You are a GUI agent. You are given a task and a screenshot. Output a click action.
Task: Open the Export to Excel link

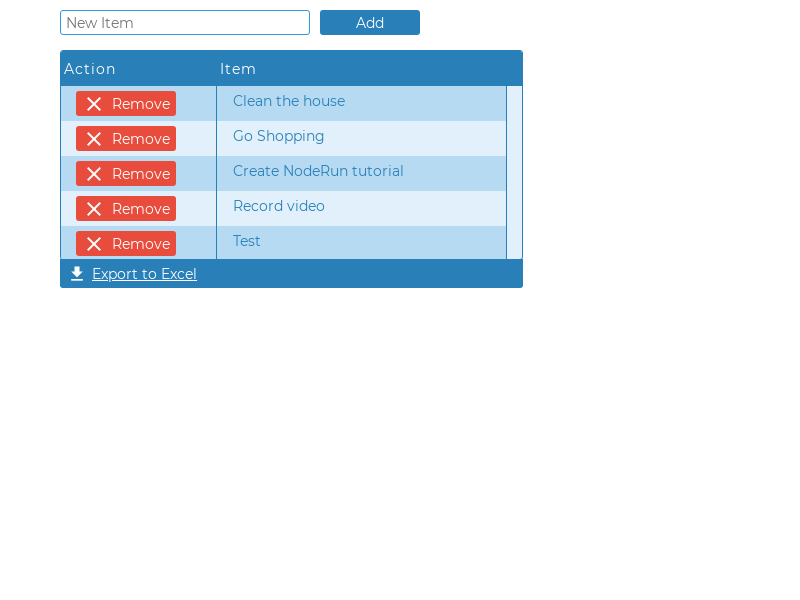(x=144, y=273)
